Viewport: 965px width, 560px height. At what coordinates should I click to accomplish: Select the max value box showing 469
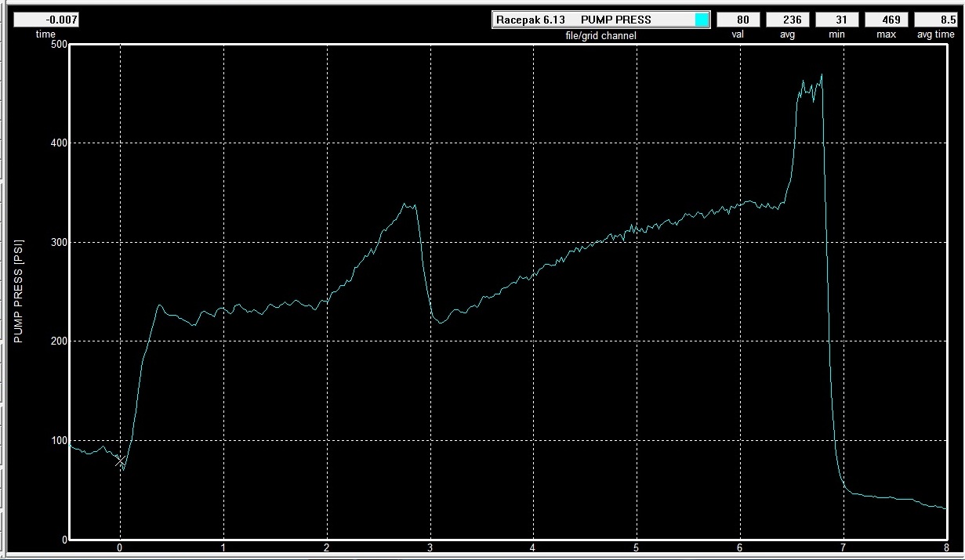tap(887, 20)
